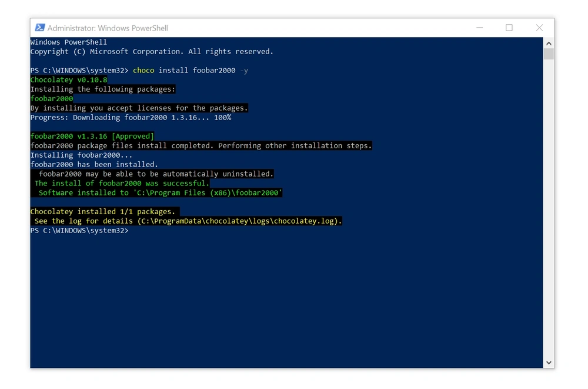The width and height of the screenshot is (588, 389).
Task: Click the vertical scrollbar thumb
Action: pyautogui.click(x=549, y=54)
